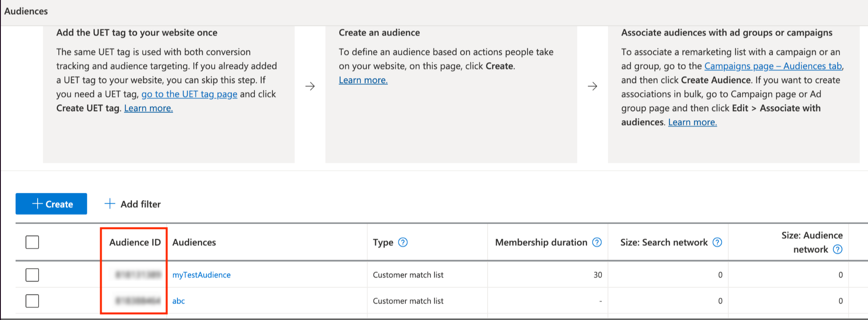The image size is (868, 320).
Task: Click Customer match list in myTestAudience row
Action: 408,275
